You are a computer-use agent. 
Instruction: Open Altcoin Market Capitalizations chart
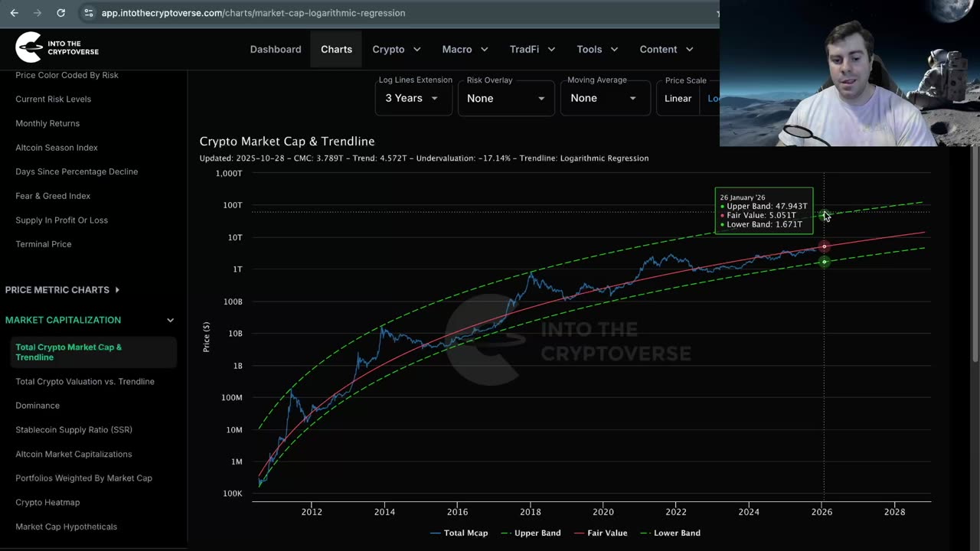pyautogui.click(x=73, y=454)
